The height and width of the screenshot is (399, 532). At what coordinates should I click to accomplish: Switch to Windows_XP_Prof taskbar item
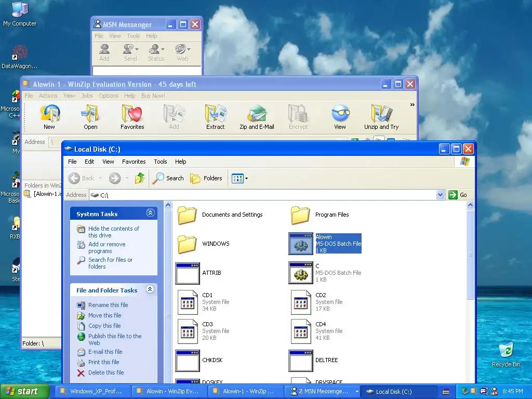92,392
